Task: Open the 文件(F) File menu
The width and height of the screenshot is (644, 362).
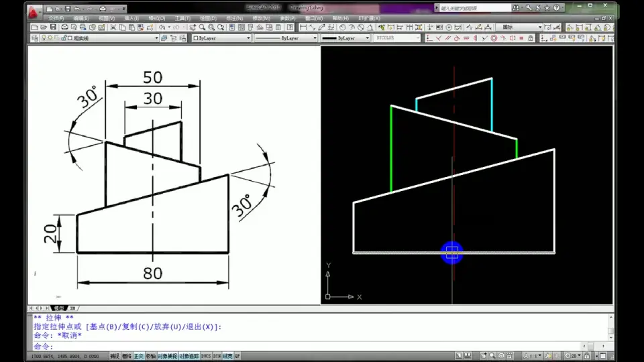Action: pyautogui.click(x=56, y=19)
